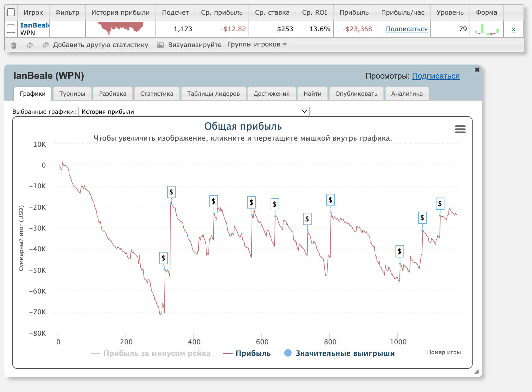Open the chart hamburger menu icon
The width and height of the screenshot is (532, 392).
click(460, 129)
